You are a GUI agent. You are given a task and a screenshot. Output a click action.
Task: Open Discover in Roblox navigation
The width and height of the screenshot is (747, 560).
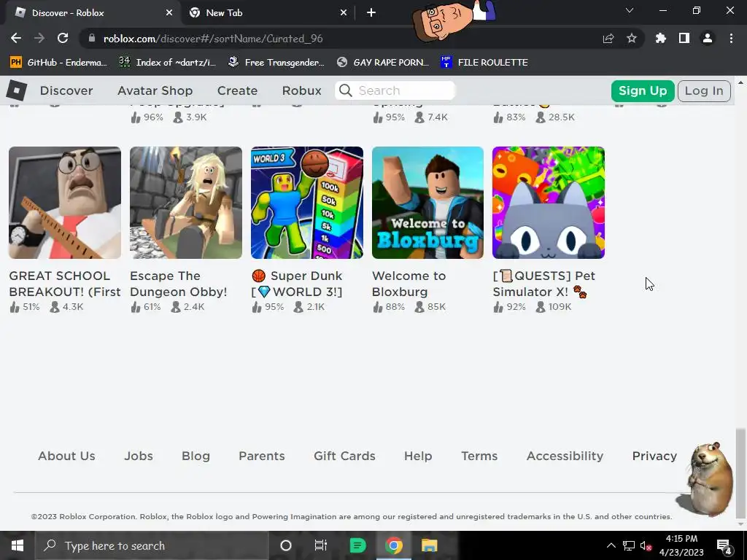click(x=66, y=90)
